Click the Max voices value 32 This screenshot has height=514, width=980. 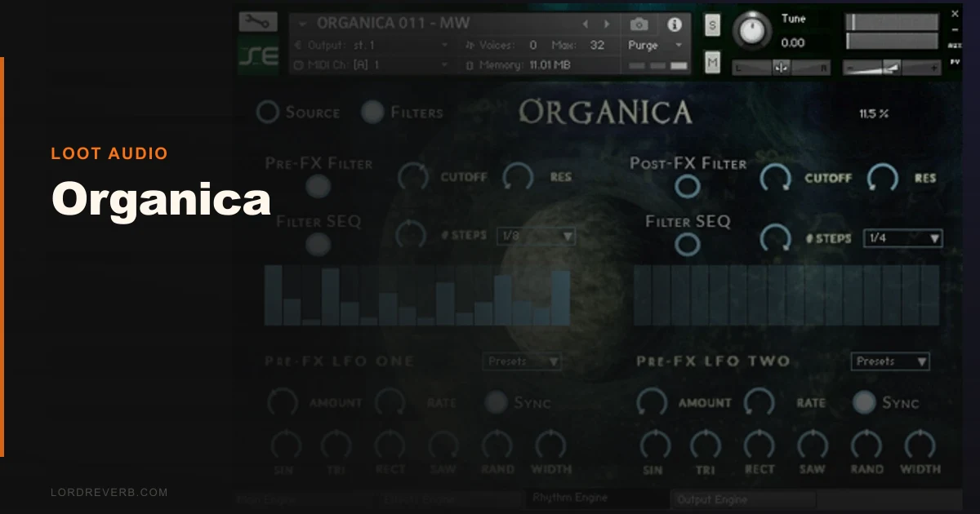(x=597, y=46)
